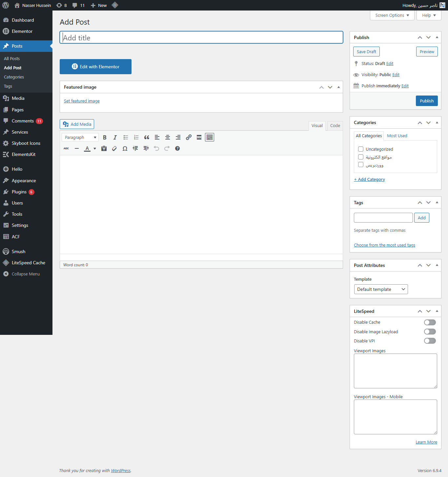Click + Add Category link
The width and height of the screenshot is (448, 477).
(x=369, y=179)
